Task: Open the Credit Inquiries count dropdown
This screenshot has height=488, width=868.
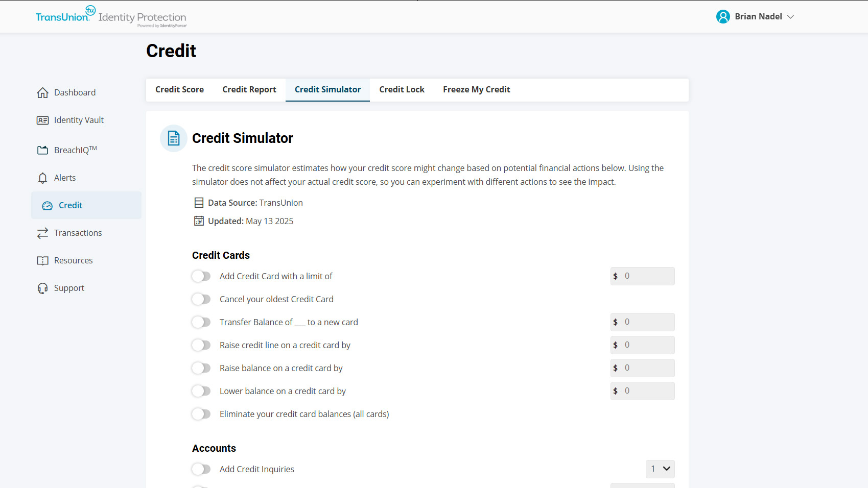Action: [660, 469]
